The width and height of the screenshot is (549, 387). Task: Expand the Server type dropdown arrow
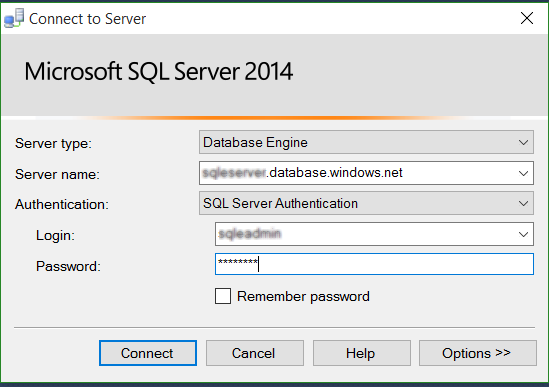click(x=523, y=143)
